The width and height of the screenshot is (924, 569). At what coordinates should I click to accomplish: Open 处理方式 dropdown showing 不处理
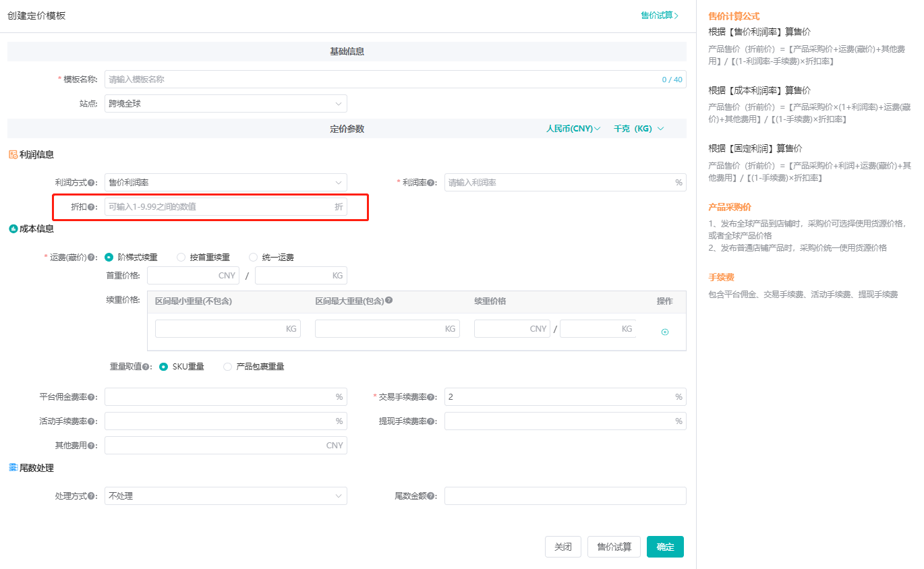tap(225, 496)
